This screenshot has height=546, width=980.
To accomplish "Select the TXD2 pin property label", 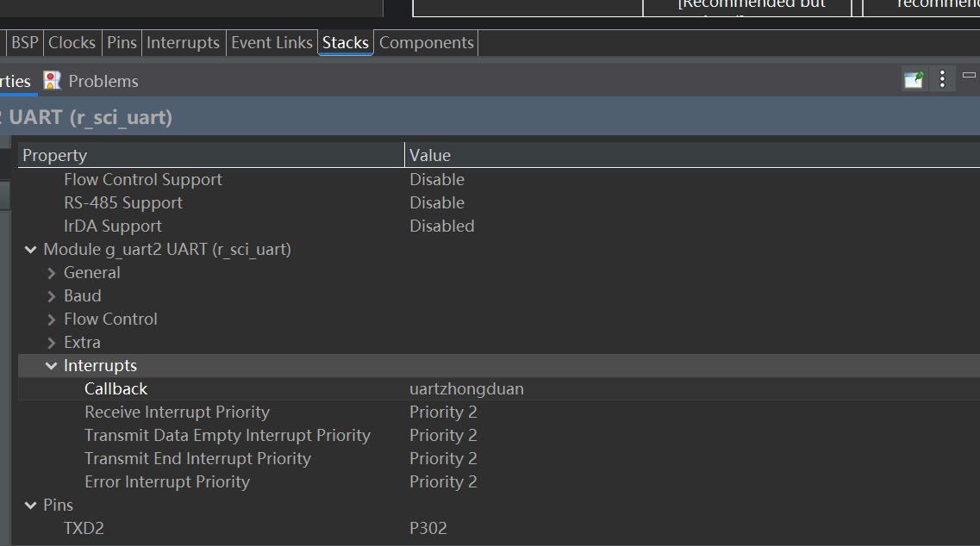I will [x=84, y=528].
